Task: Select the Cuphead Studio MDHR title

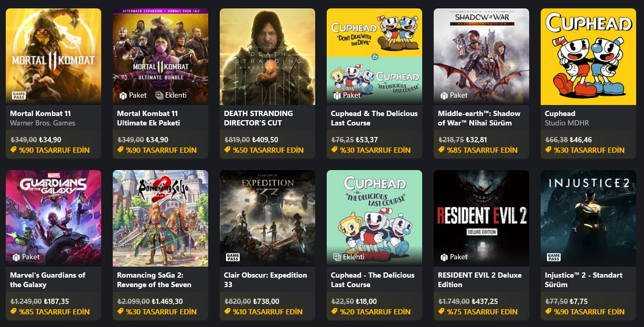Action: (560, 113)
